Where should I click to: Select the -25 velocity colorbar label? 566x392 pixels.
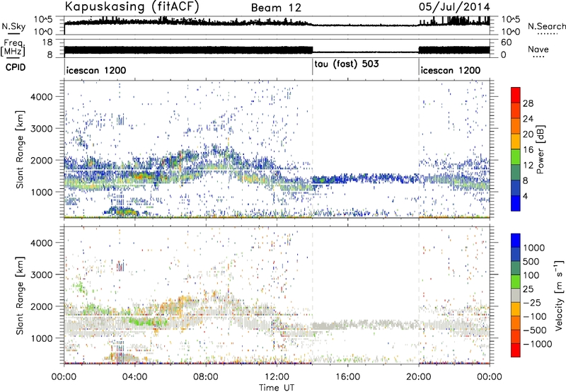(531, 303)
